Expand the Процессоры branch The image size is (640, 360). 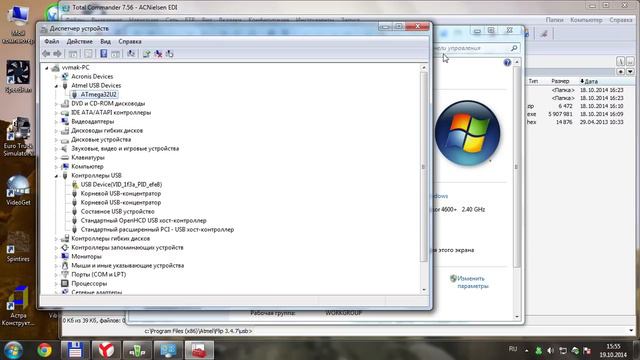coord(56,284)
